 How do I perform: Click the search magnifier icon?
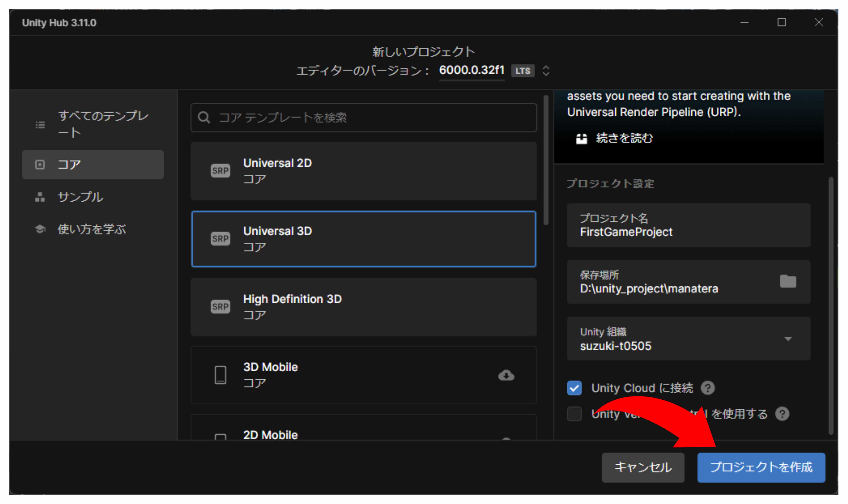[x=204, y=118]
